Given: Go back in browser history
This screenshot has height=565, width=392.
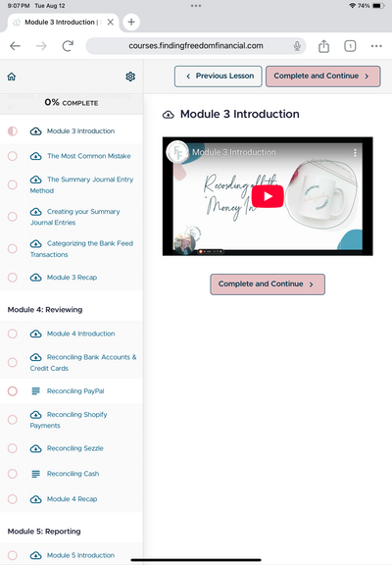Looking at the screenshot, I should tap(15, 46).
